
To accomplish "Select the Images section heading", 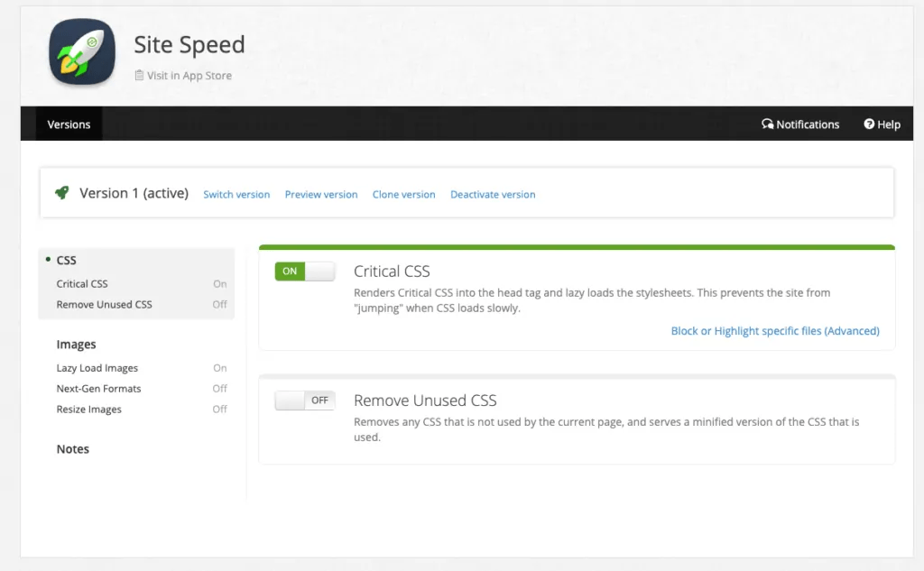I will (76, 344).
